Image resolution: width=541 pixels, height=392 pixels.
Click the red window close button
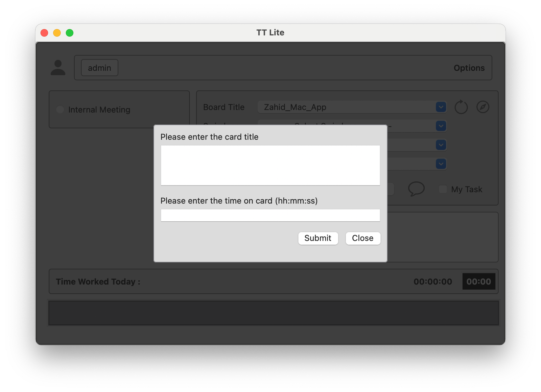pos(44,33)
